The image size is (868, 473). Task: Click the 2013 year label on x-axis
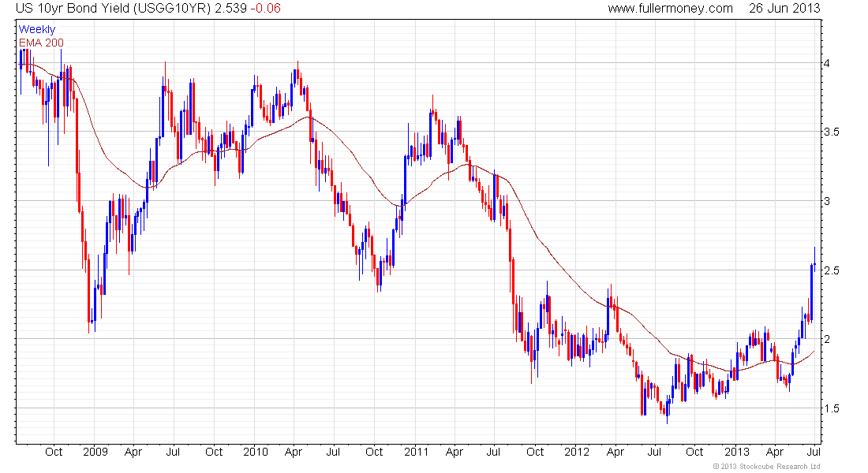pyautogui.click(x=737, y=452)
